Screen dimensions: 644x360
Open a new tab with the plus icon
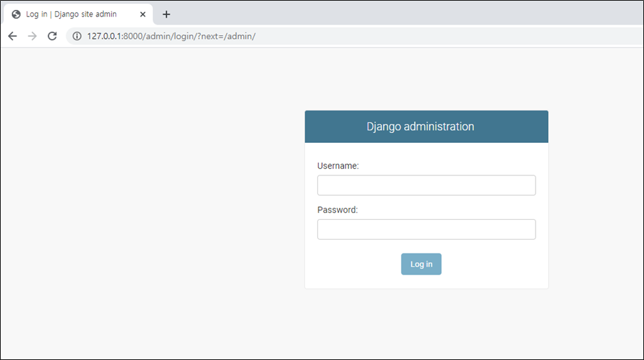(x=167, y=15)
